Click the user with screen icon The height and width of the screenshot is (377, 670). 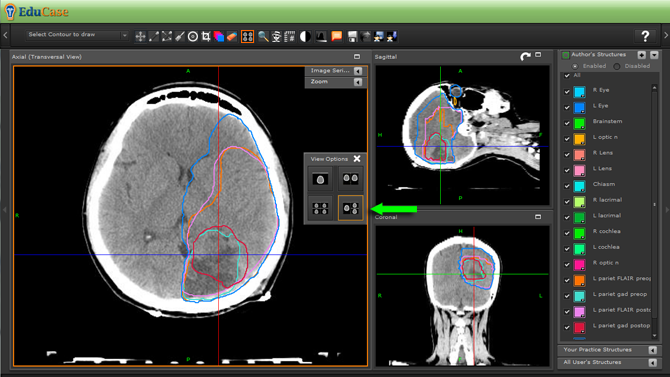[x=379, y=37]
